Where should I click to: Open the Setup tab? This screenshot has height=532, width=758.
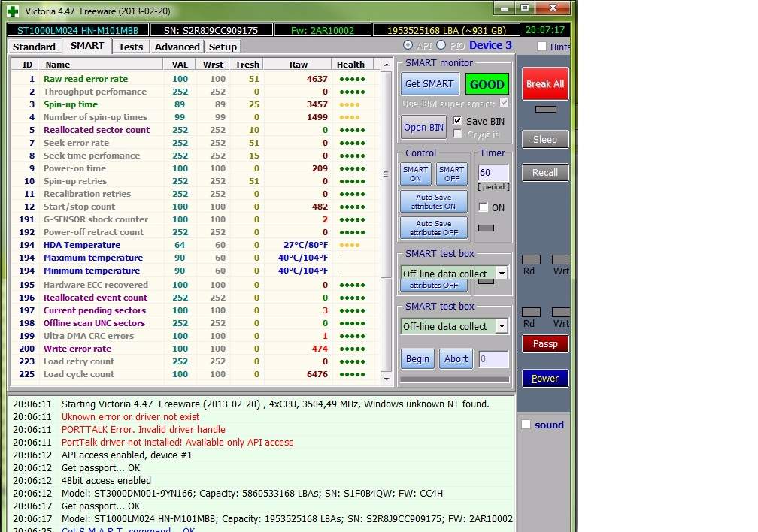pos(223,47)
